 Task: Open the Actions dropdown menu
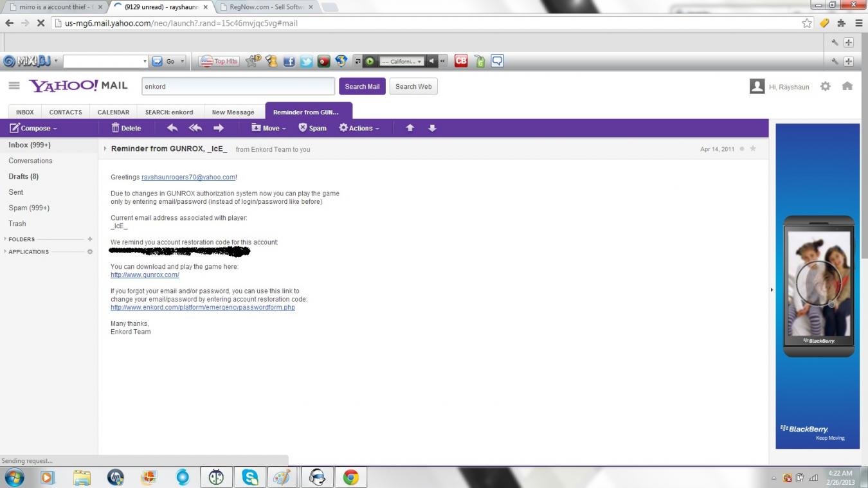pyautogui.click(x=359, y=128)
